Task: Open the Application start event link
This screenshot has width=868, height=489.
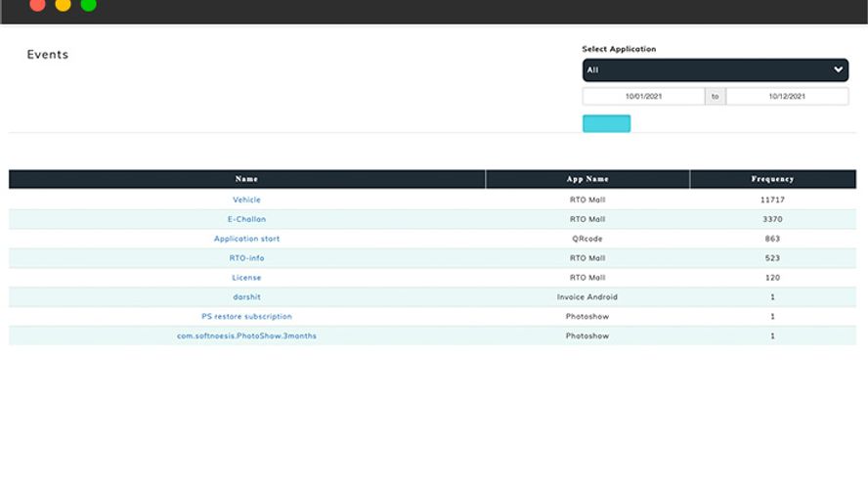Action: 246,239
